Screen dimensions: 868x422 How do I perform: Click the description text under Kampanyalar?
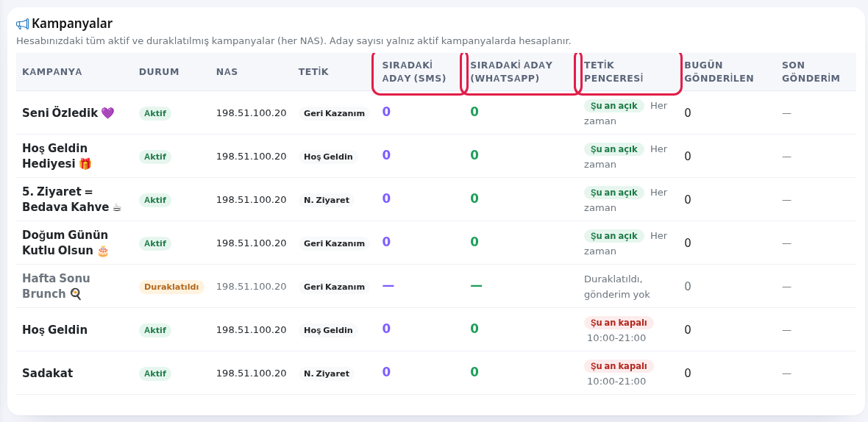[294, 41]
